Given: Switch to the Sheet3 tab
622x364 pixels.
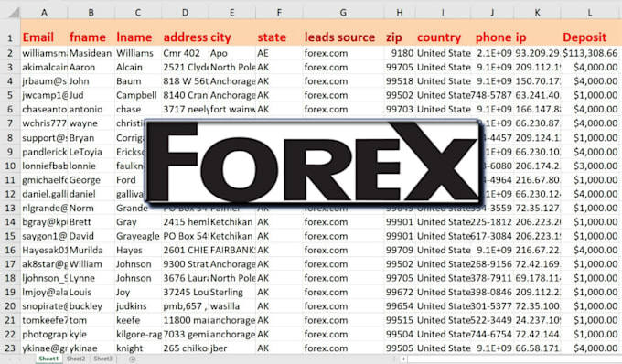Looking at the screenshot, I should coord(102,359).
